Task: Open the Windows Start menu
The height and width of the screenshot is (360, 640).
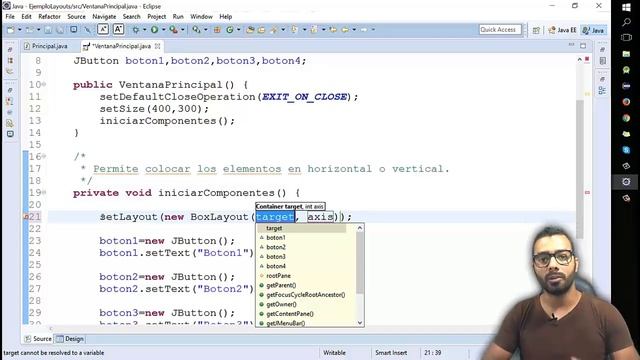Action: pyautogui.click(x=626, y=7)
